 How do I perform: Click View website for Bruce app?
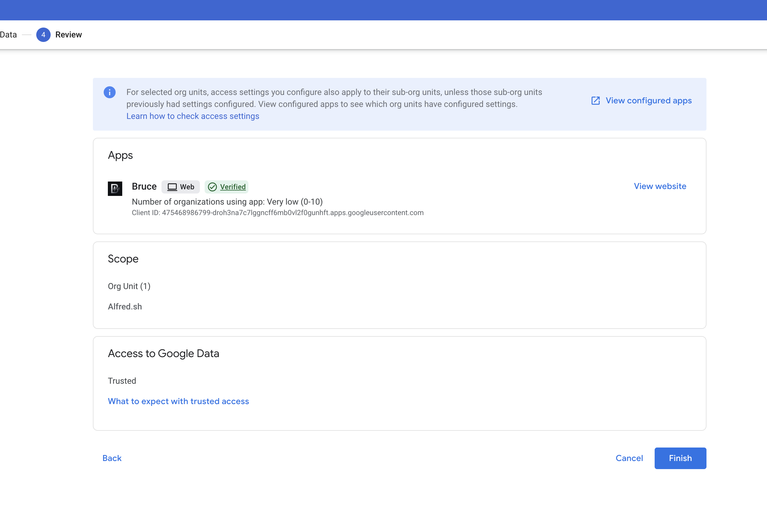click(x=660, y=186)
